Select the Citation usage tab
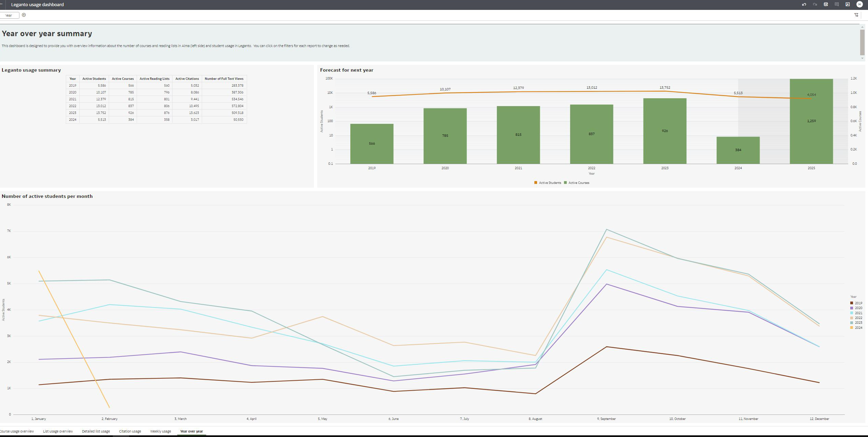This screenshot has width=868, height=437. (130, 431)
